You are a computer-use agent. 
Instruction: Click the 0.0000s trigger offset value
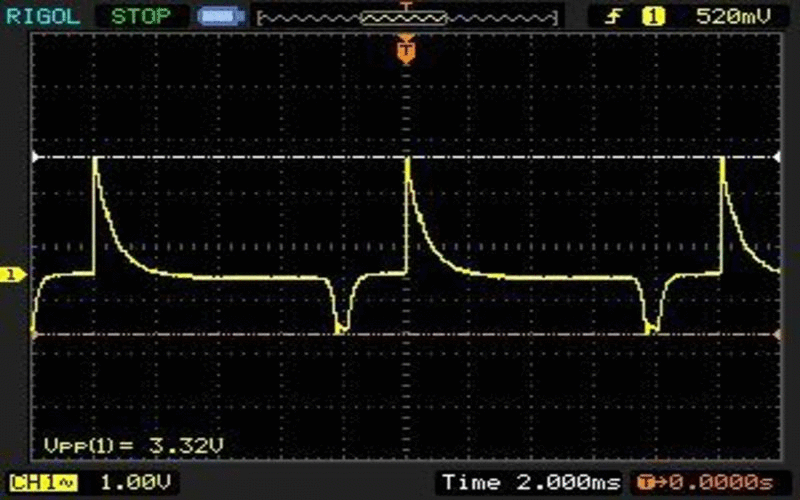pos(721,482)
